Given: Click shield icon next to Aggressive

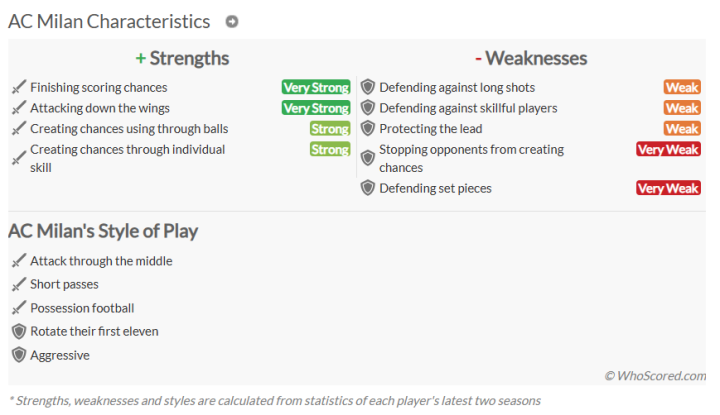Looking at the screenshot, I should point(18,355).
